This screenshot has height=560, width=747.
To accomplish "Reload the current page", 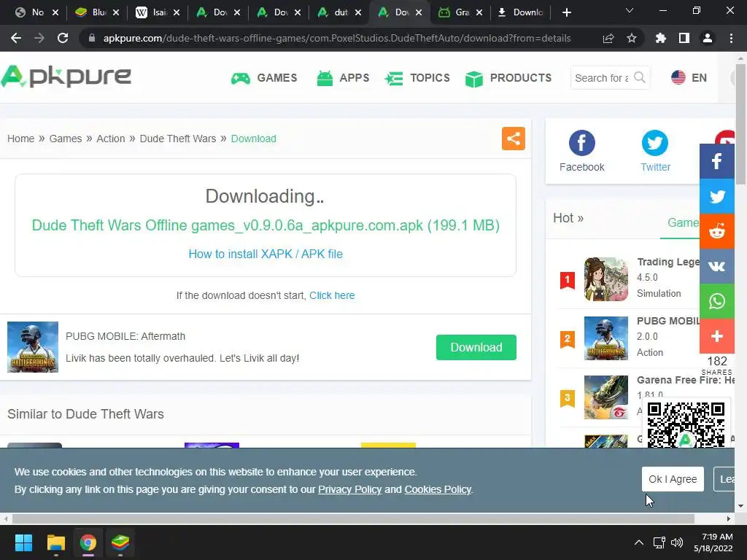I will pos(63,38).
